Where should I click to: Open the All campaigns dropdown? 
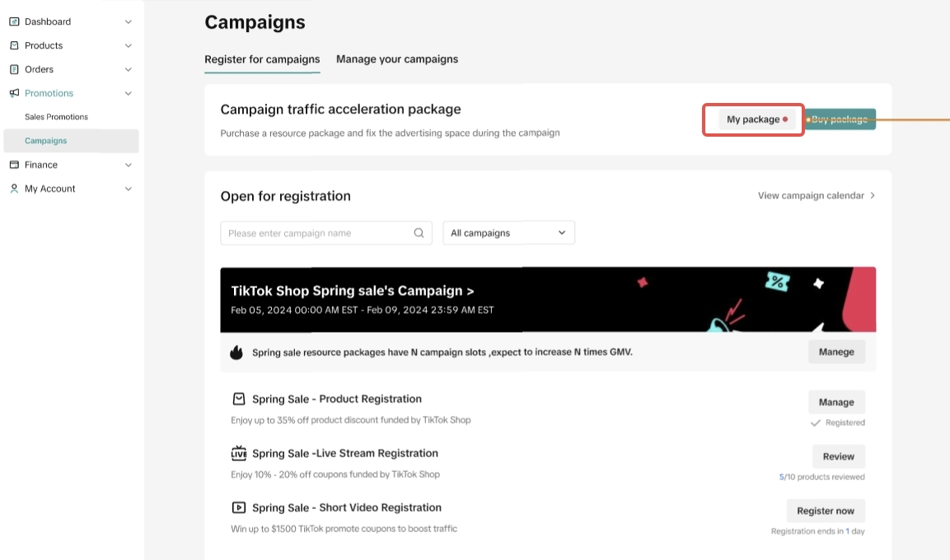508,233
